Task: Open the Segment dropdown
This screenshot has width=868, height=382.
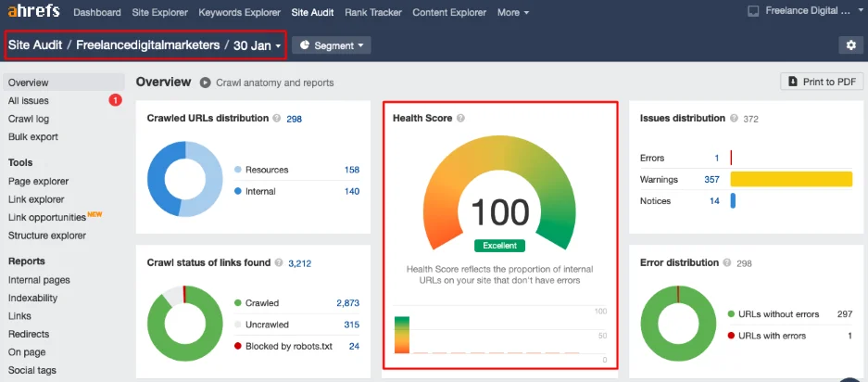Action: (x=332, y=45)
